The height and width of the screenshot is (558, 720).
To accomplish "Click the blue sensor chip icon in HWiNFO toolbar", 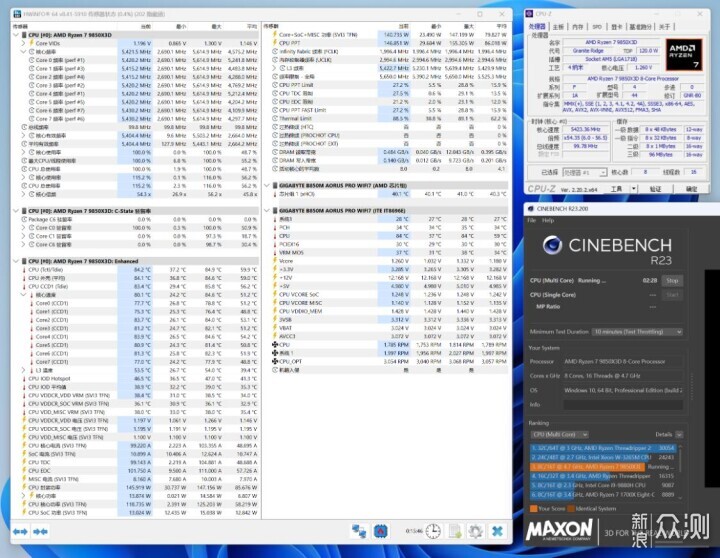I will coord(381,531).
